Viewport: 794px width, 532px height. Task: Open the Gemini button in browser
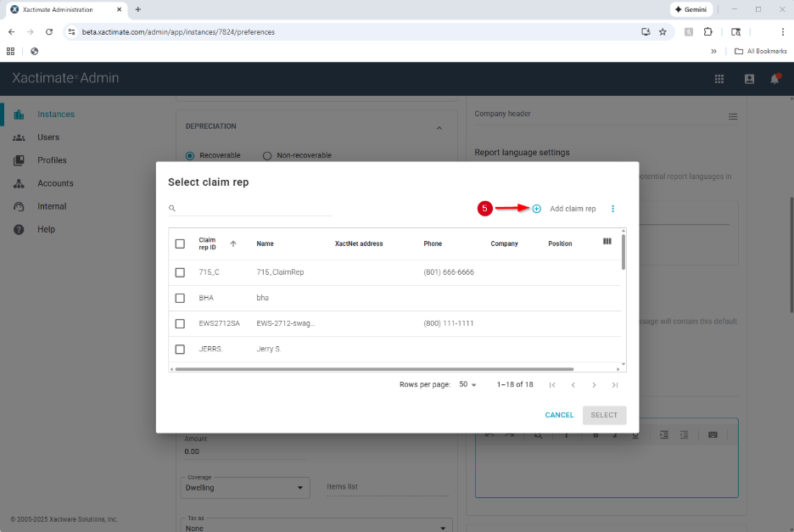(x=691, y=9)
